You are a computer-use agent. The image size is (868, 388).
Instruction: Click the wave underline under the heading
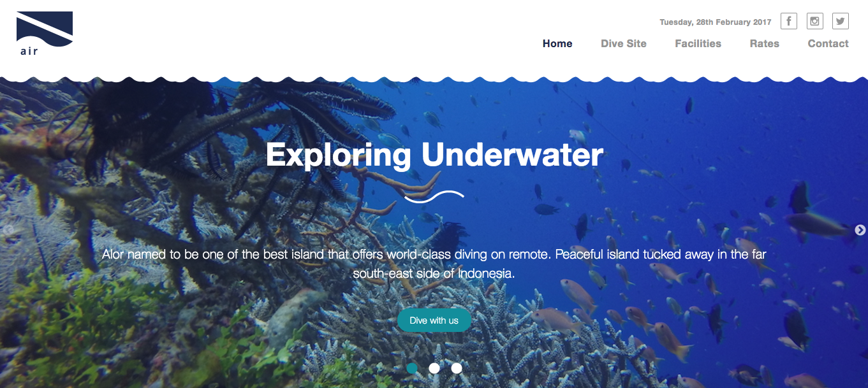[434, 197]
